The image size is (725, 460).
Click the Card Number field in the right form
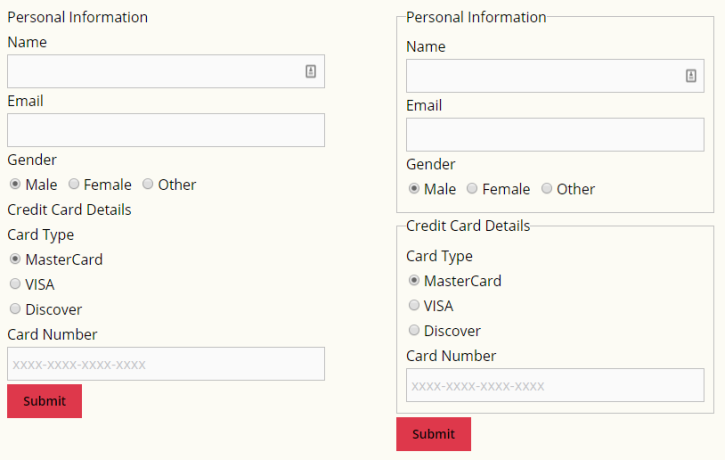point(555,385)
